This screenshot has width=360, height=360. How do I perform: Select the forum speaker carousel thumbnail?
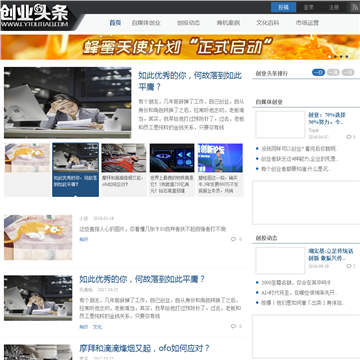220,158
